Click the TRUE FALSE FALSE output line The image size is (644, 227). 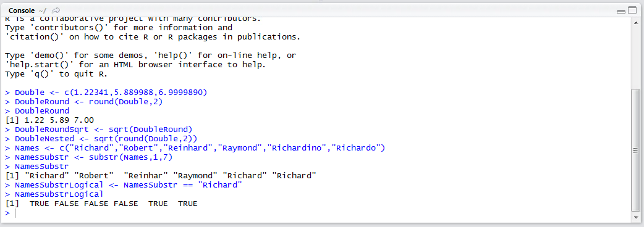pos(101,203)
